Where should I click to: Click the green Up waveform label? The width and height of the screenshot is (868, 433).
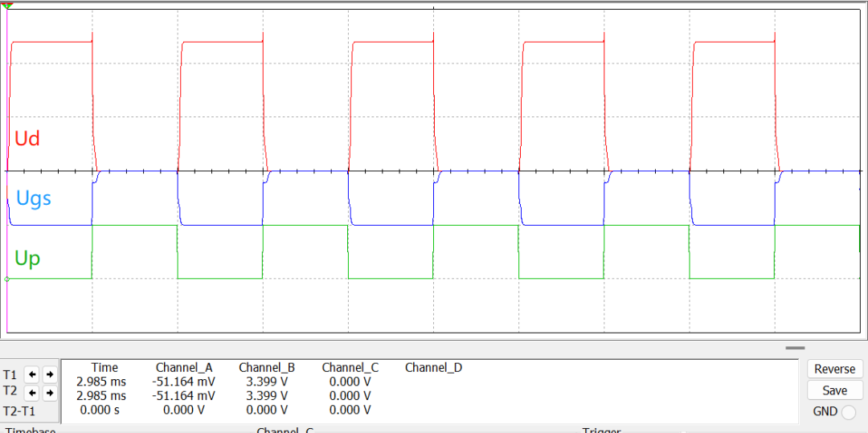(x=27, y=259)
